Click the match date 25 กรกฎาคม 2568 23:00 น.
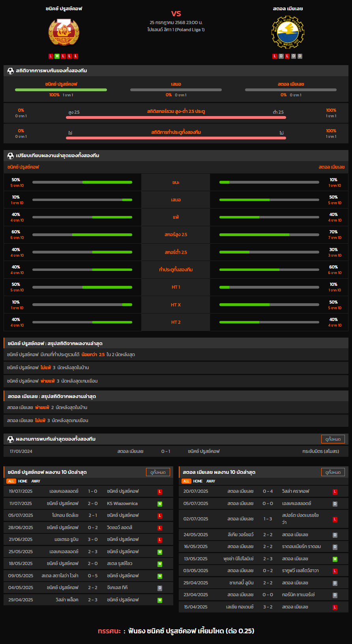The height and width of the screenshot is (644, 352). [x=176, y=23]
